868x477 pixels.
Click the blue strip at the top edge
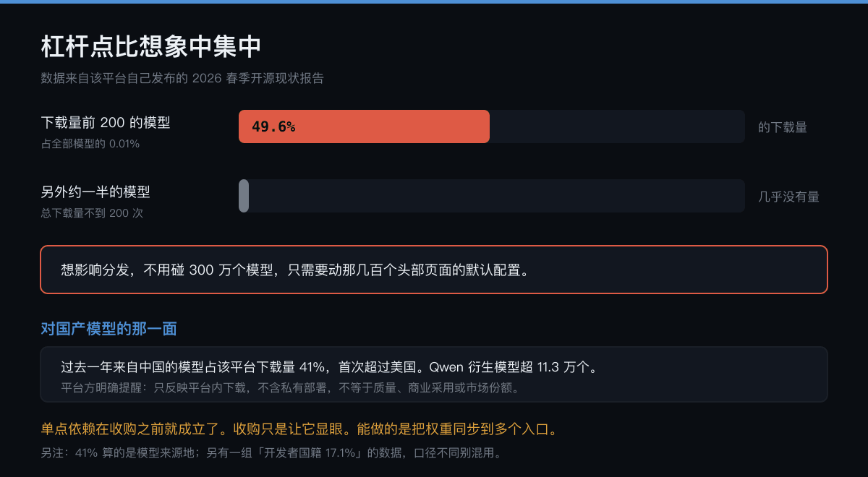(x=434, y=1)
